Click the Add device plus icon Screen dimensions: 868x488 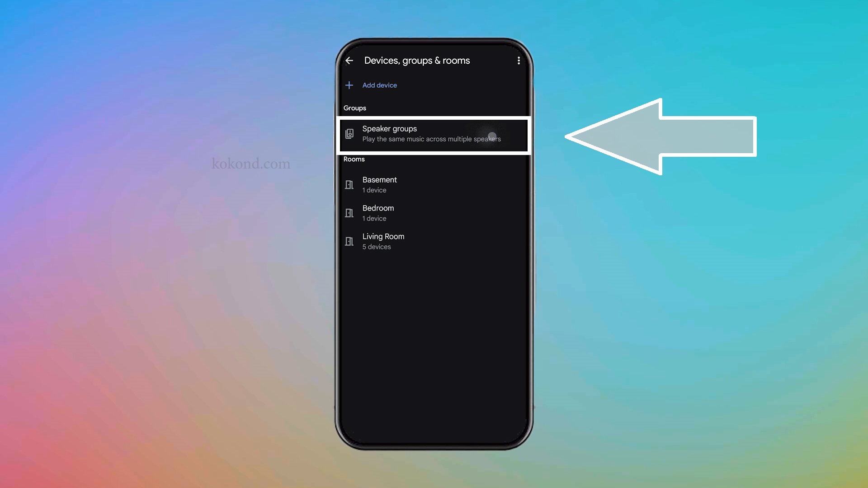349,84
